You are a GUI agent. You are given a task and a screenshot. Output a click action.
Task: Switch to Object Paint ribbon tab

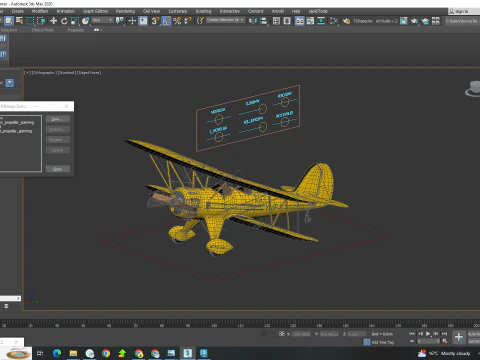[x=42, y=30]
